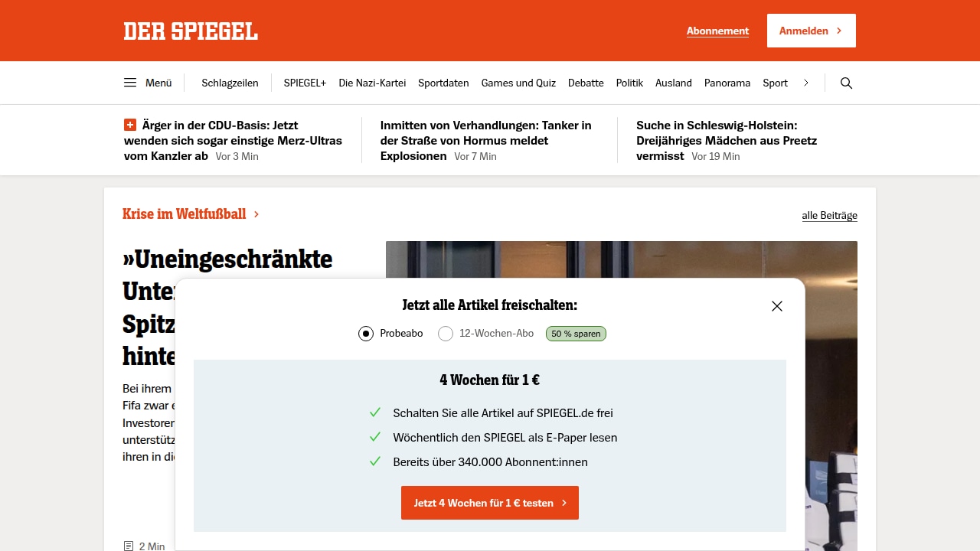Open the Ausland section
Screen dimensions: 980x551
[674, 83]
